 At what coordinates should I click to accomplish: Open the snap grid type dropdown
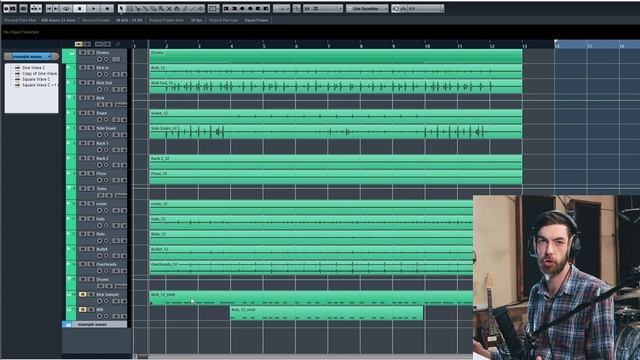pos(324,8)
